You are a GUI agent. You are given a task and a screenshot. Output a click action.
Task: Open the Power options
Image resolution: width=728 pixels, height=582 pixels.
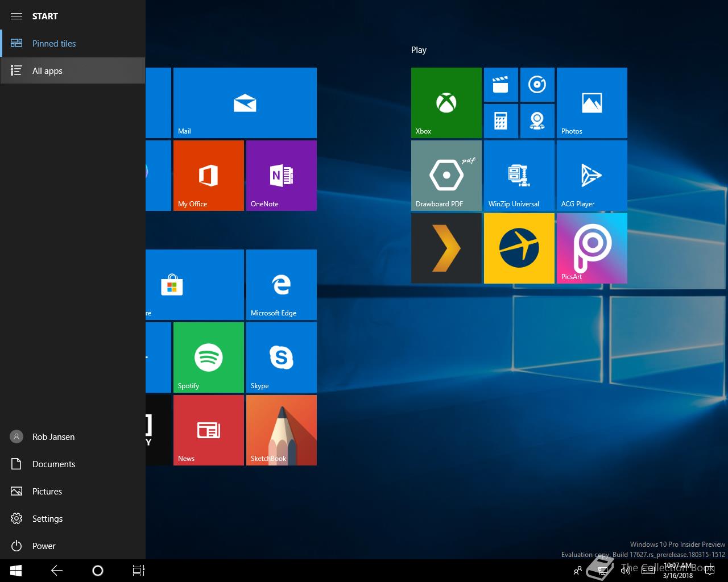tap(73, 546)
